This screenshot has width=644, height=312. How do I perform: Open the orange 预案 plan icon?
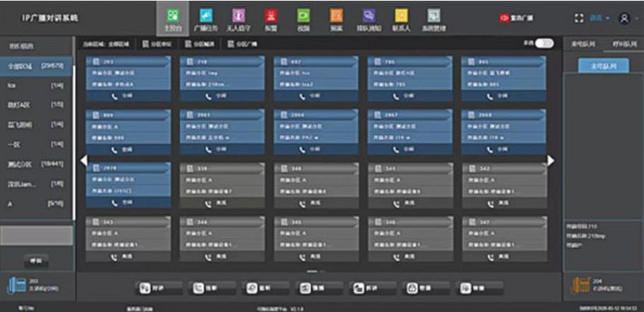(336, 15)
